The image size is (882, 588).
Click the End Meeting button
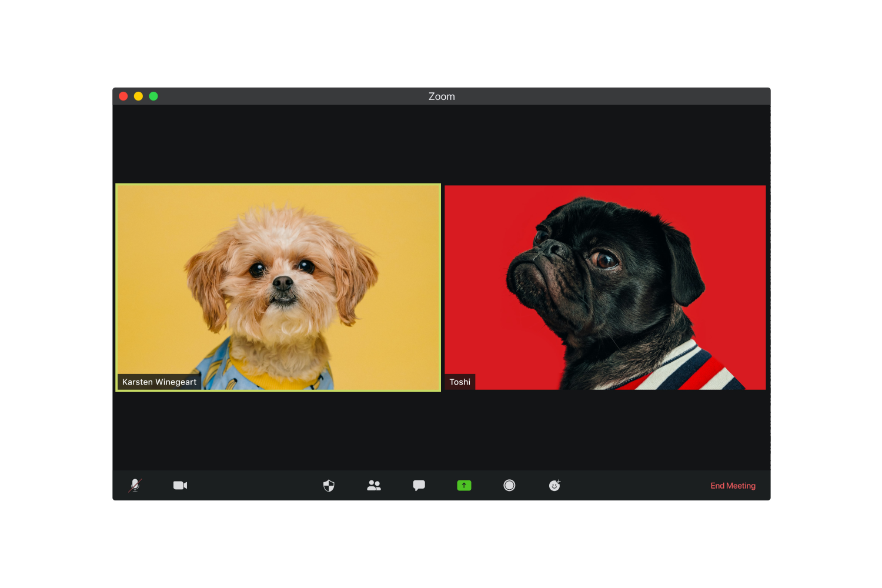click(733, 486)
